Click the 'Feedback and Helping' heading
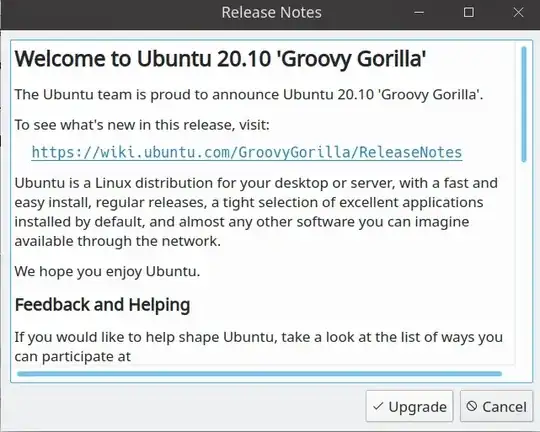 [x=103, y=305]
